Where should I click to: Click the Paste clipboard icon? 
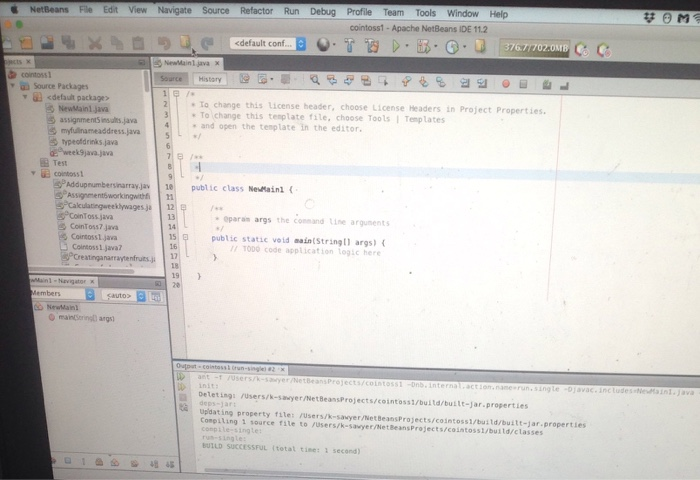[138, 43]
